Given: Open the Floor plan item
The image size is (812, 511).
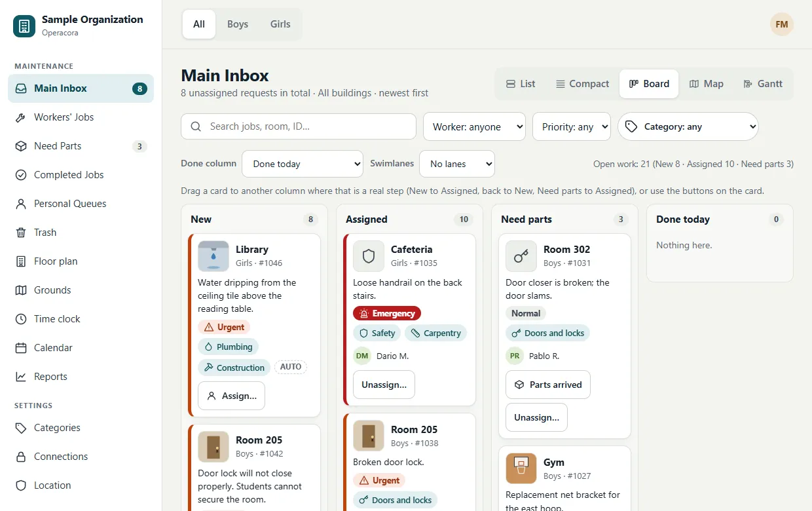Looking at the screenshot, I should [x=81, y=261].
